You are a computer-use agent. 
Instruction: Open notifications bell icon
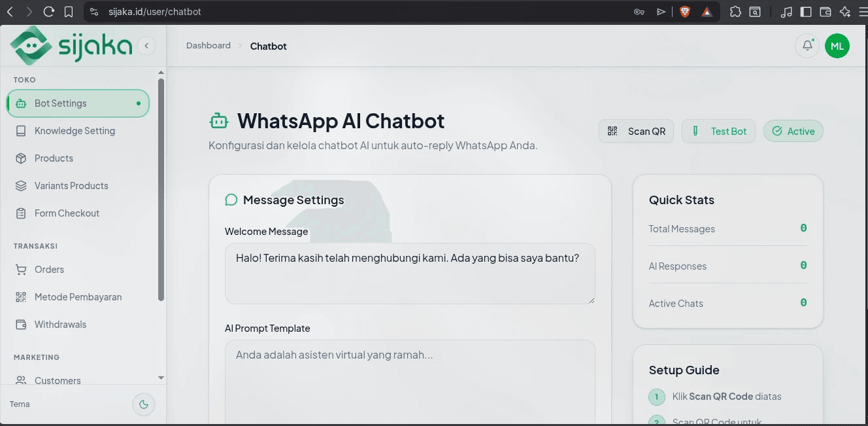click(807, 46)
